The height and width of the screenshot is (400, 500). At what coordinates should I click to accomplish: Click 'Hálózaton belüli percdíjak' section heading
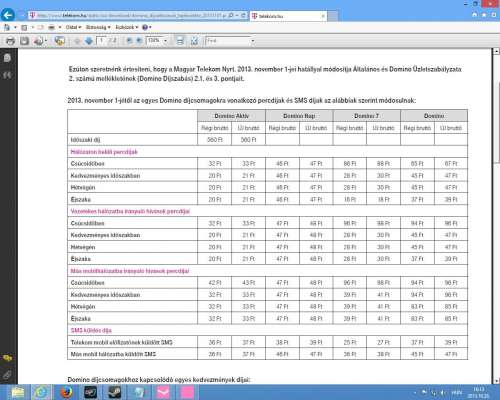[x=104, y=152]
